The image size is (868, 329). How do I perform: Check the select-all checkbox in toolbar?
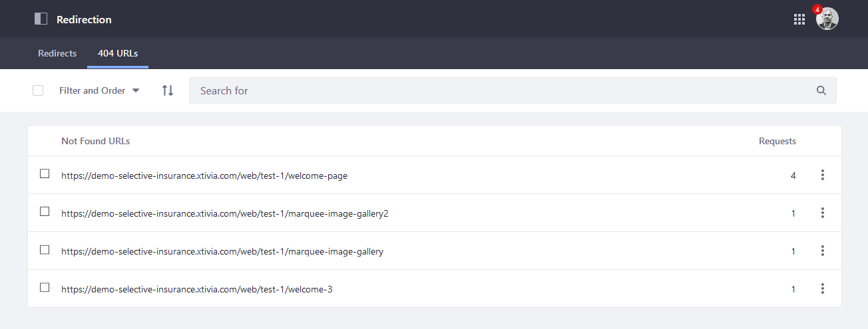pyautogui.click(x=38, y=90)
